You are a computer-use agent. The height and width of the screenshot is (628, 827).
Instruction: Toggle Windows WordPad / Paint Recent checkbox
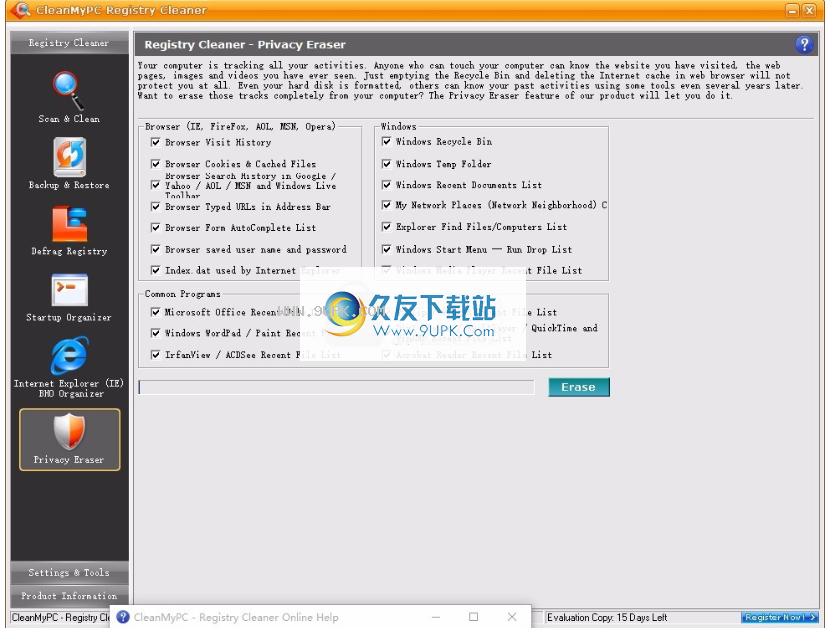[x=156, y=333]
